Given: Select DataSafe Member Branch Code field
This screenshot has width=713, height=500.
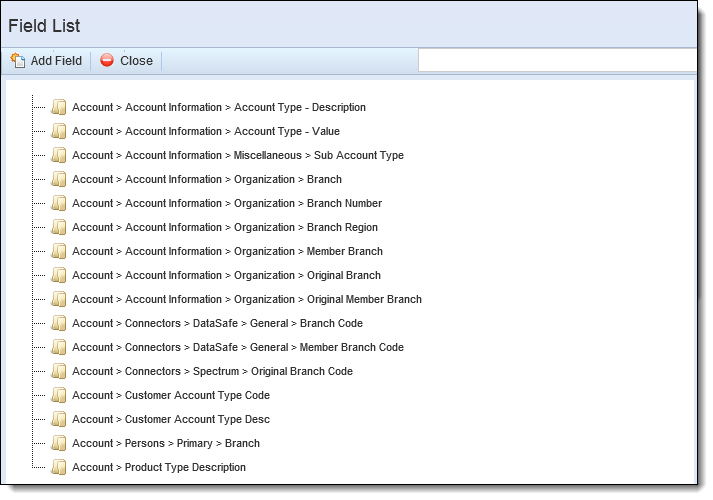Looking at the screenshot, I should tap(238, 347).
